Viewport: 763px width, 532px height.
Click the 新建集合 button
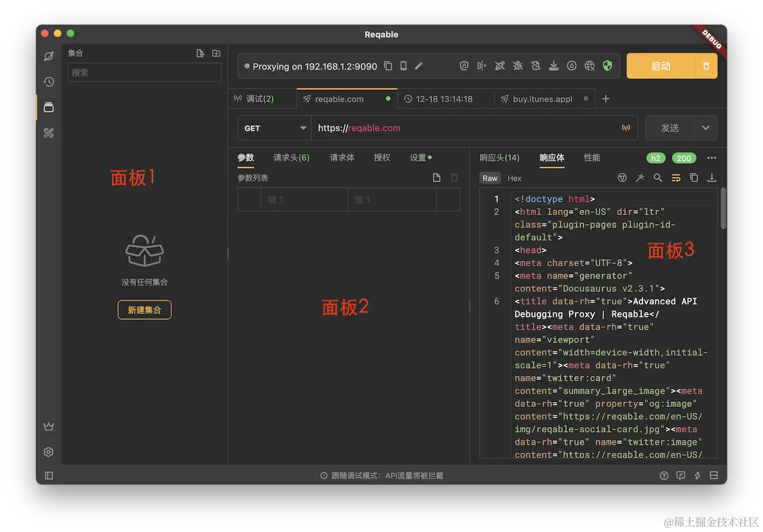point(144,310)
